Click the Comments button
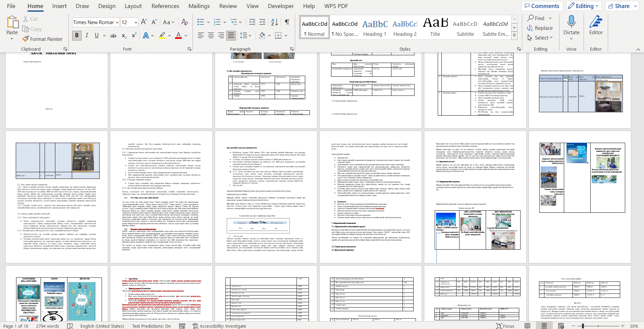Viewport: 644px width, 329px height. coord(542,6)
